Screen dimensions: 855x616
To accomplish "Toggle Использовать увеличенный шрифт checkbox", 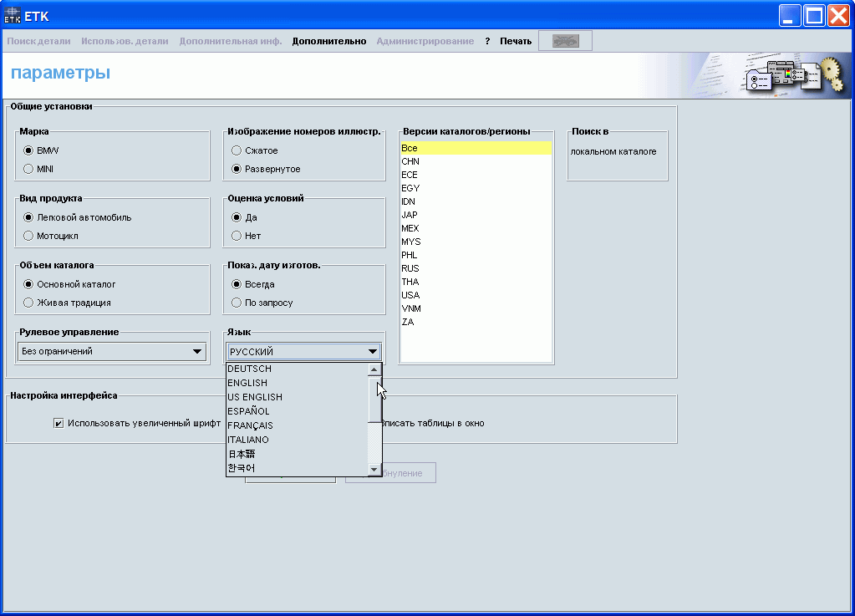I will [x=59, y=423].
